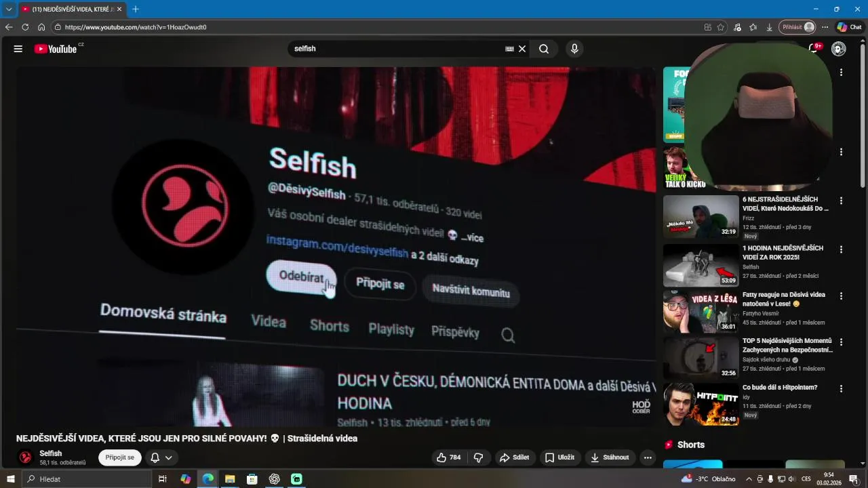Download the video with Stáhnout button
The image size is (868, 488).
(610, 457)
